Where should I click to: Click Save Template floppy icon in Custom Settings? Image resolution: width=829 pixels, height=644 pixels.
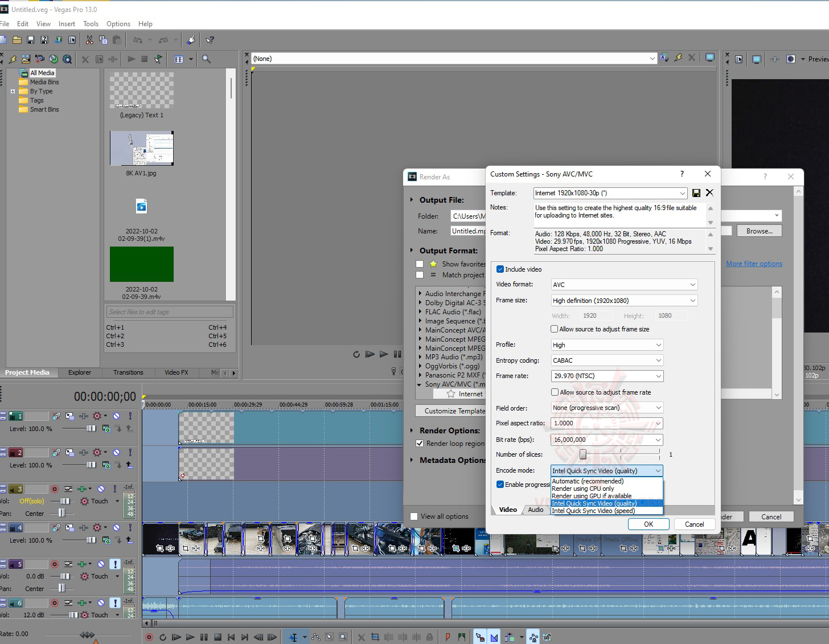click(x=696, y=193)
